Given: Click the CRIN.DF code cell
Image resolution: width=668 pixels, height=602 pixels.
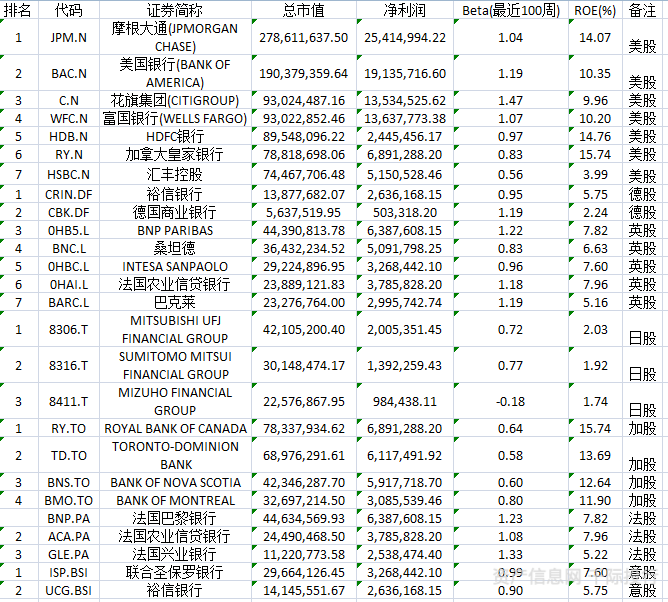Looking at the screenshot, I should tap(68, 194).
